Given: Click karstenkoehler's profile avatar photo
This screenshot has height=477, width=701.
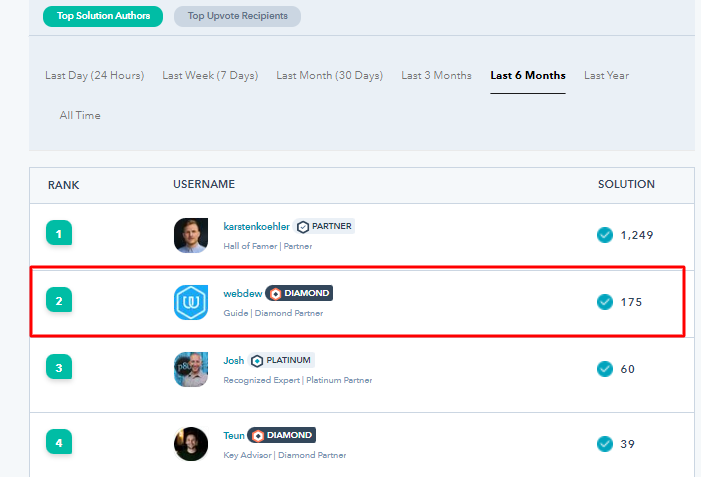Looking at the screenshot, I should coord(190,235).
